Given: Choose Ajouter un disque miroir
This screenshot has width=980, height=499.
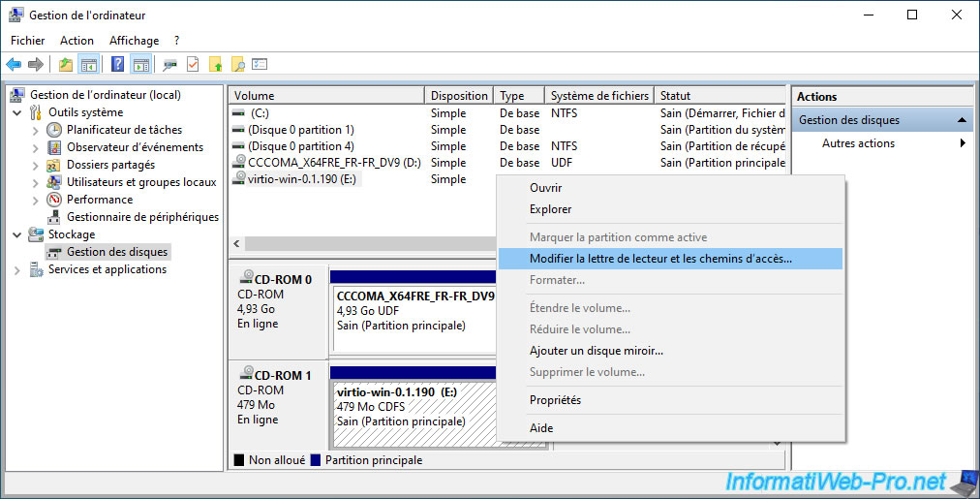Looking at the screenshot, I should (671, 351).
